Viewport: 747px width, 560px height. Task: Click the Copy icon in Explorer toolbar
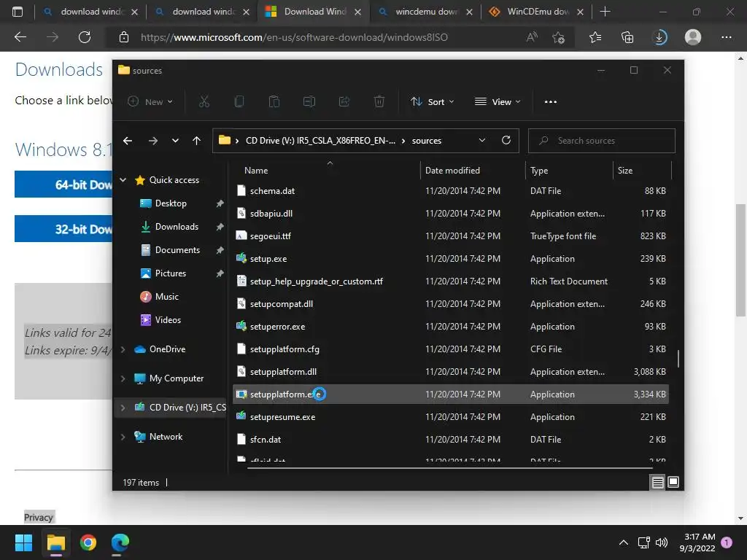pos(239,101)
